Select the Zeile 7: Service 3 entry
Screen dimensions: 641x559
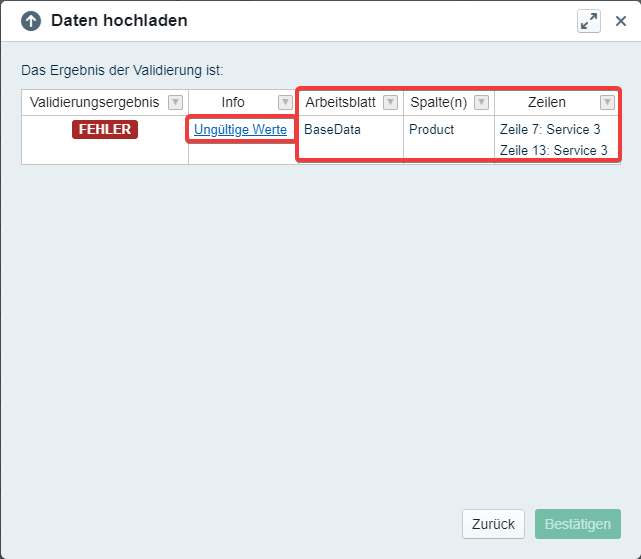point(550,130)
